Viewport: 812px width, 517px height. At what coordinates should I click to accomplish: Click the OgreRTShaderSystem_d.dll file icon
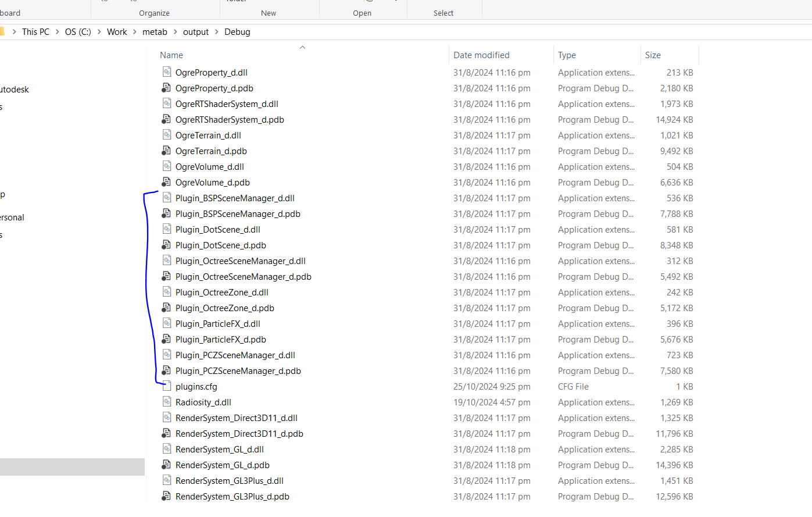166,104
